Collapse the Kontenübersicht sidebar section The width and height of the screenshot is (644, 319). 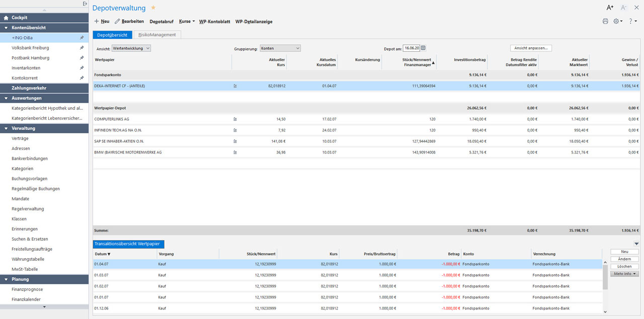[x=44, y=28]
